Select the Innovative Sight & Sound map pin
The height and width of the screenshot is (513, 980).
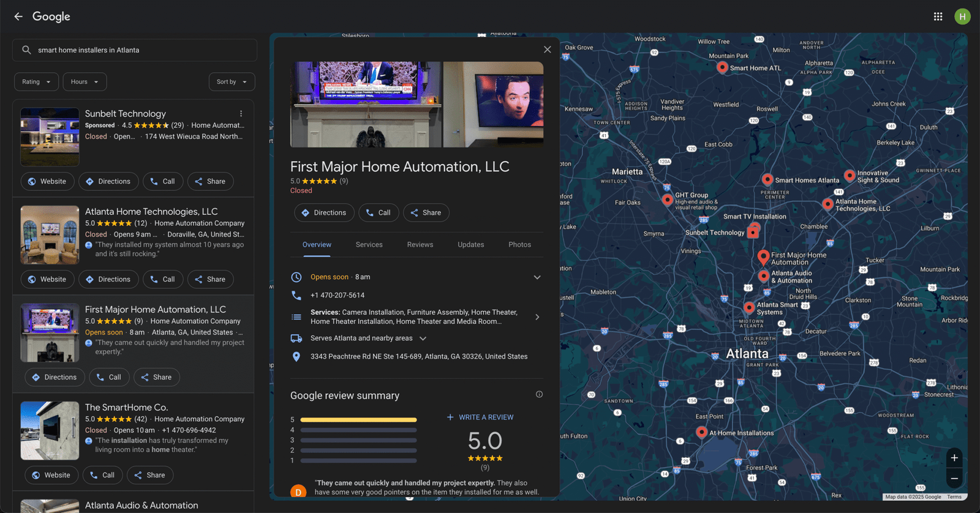pyautogui.click(x=850, y=176)
